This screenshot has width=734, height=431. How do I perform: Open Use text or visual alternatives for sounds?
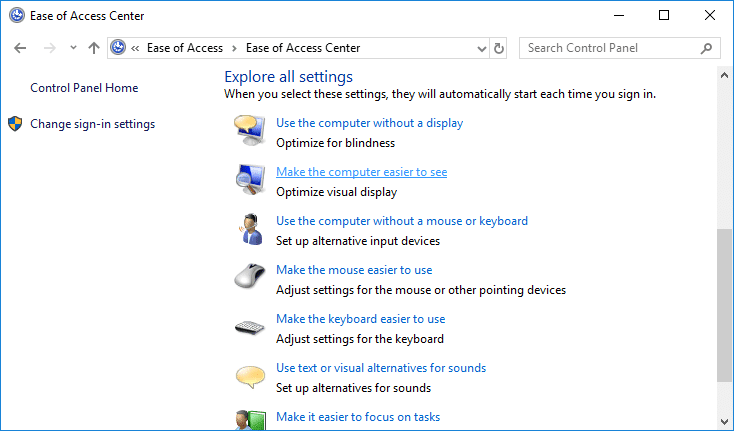pyautogui.click(x=380, y=368)
